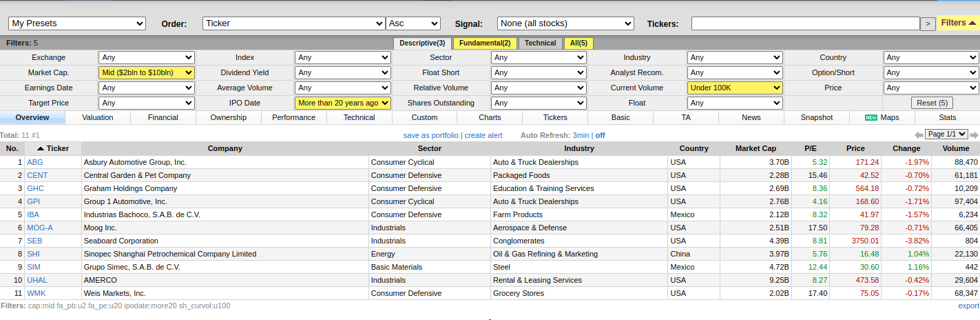This screenshot has height=320, width=980.
Task: Open the Asc sort direction dropdown
Action: pos(413,23)
